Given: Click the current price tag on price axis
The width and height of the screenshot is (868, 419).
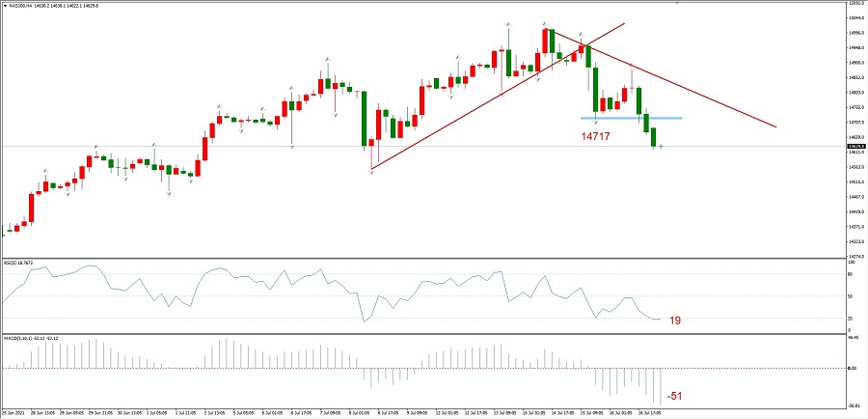Looking at the screenshot, I should (x=855, y=147).
